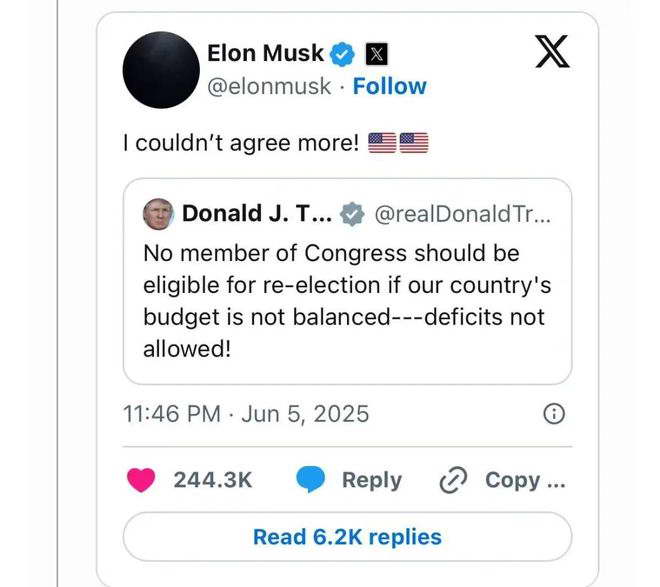Follow the @elonmusk account
The image size is (660, 587).
click(389, 86)
